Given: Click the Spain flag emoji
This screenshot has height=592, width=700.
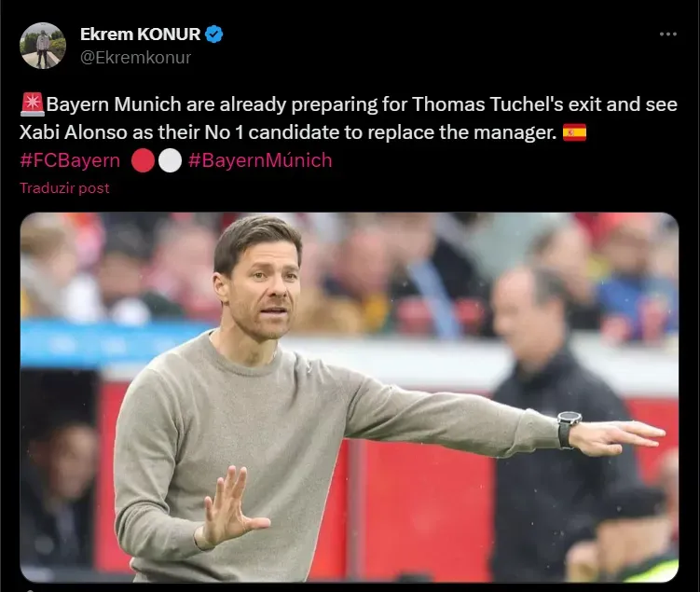Looking at the screenshot, I should (x=574, y=132).
